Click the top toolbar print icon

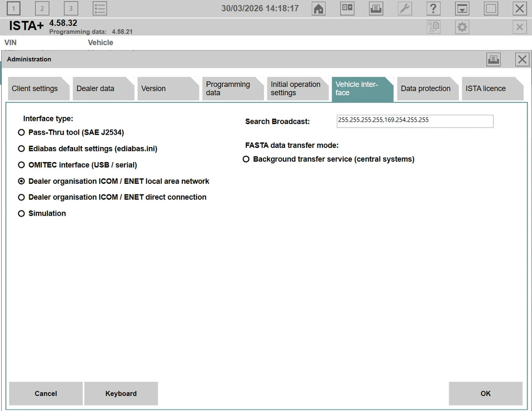pos(376,8)
